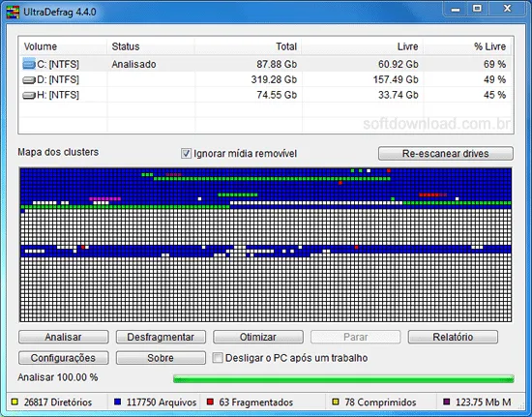Click the yellow Diretórios legend square
The width and height of the screenshot is (532, 417).
15,402
